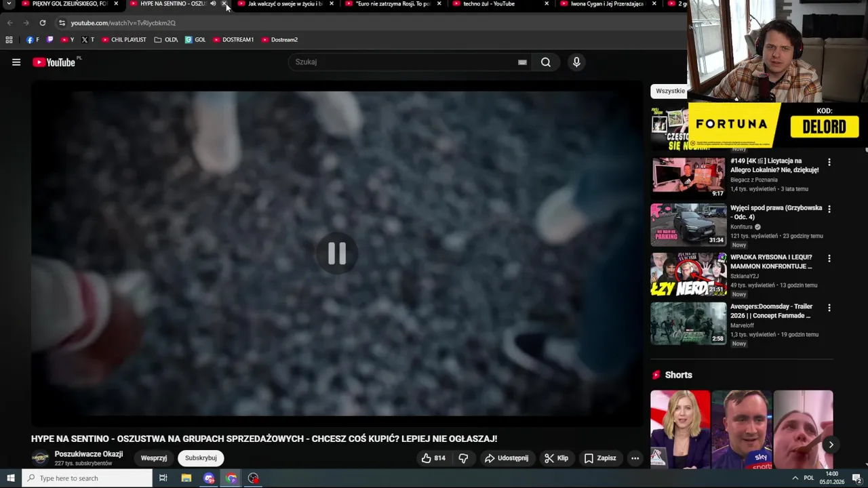Close the techno żul tab
The image size is (868, 488).
click(547, 4)
